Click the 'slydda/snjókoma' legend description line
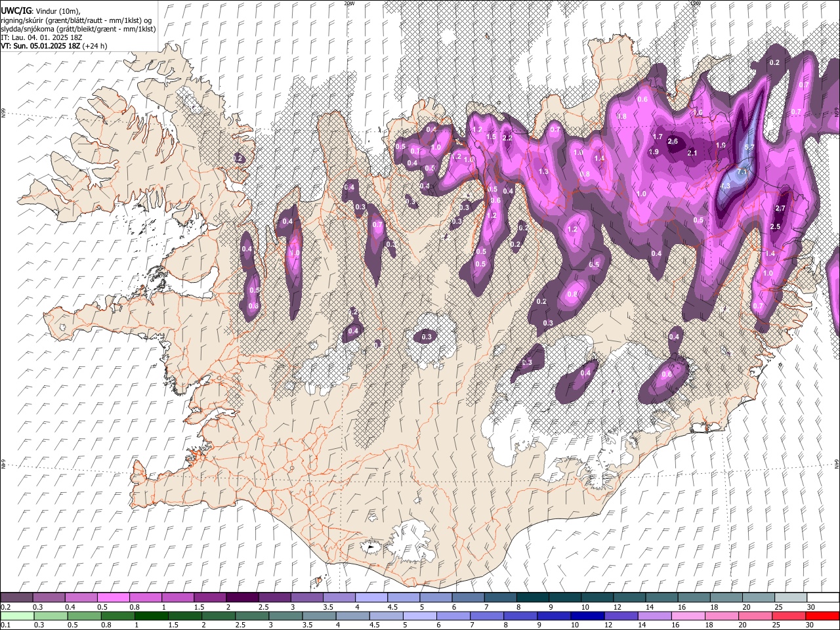This screenshot has width=840, height=630. click(x=78, y=29)
